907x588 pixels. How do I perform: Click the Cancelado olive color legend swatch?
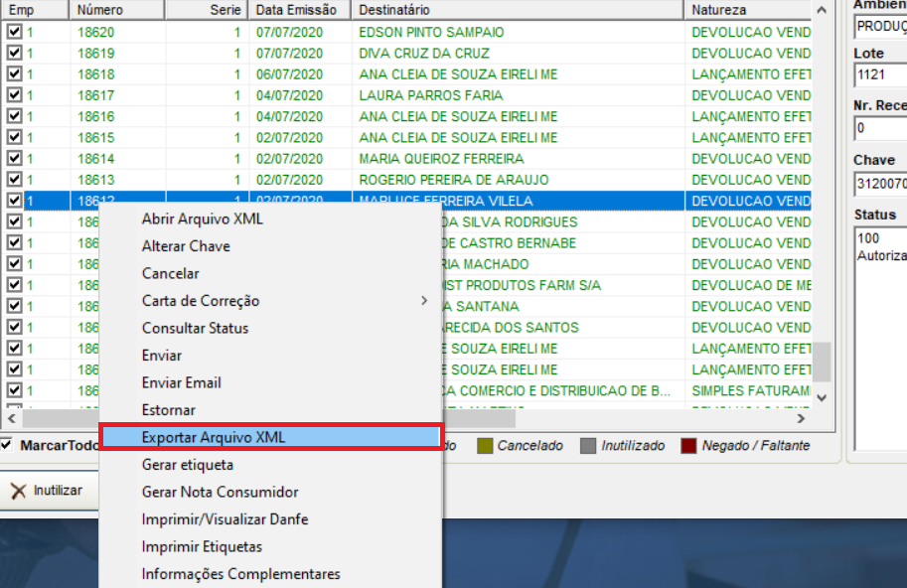click(x=485, y=446)
